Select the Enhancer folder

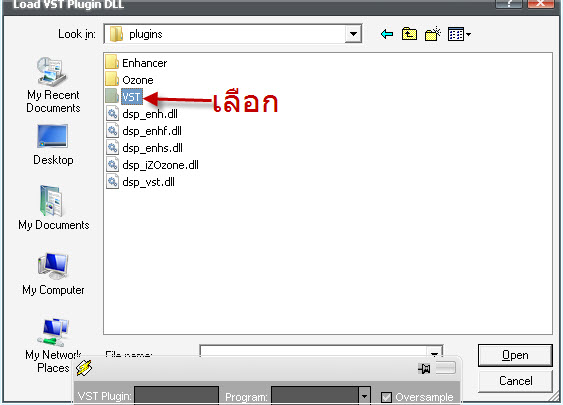(136, 63)
